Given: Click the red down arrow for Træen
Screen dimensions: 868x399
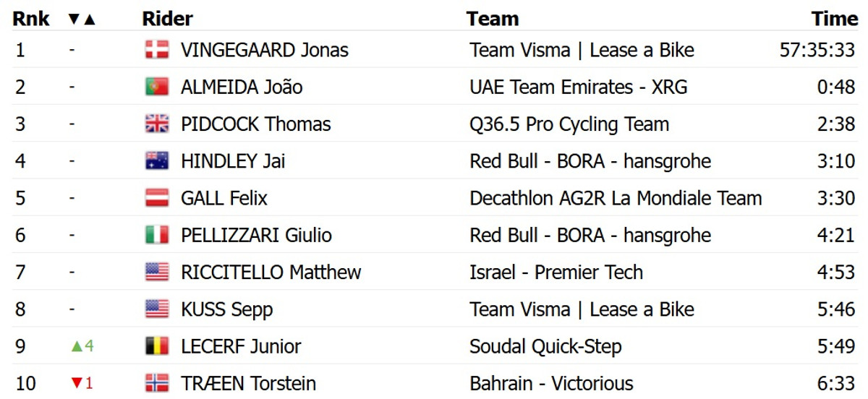Looking at the screenshot, I should pyautogui.click(x=76, y=383).
